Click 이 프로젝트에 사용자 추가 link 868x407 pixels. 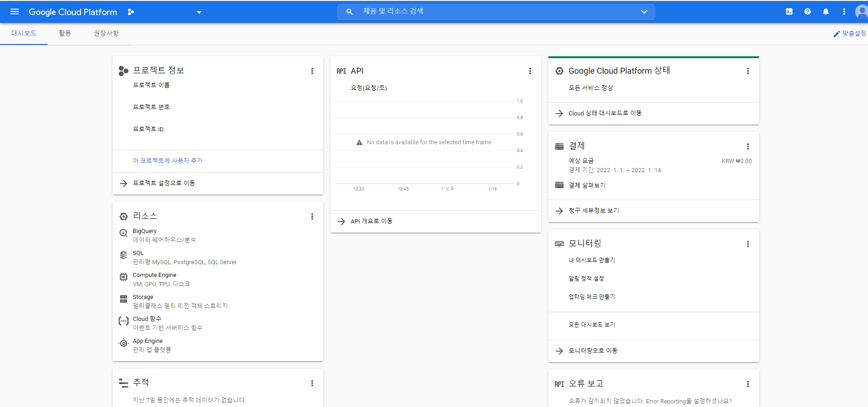(x=168, y=161)
